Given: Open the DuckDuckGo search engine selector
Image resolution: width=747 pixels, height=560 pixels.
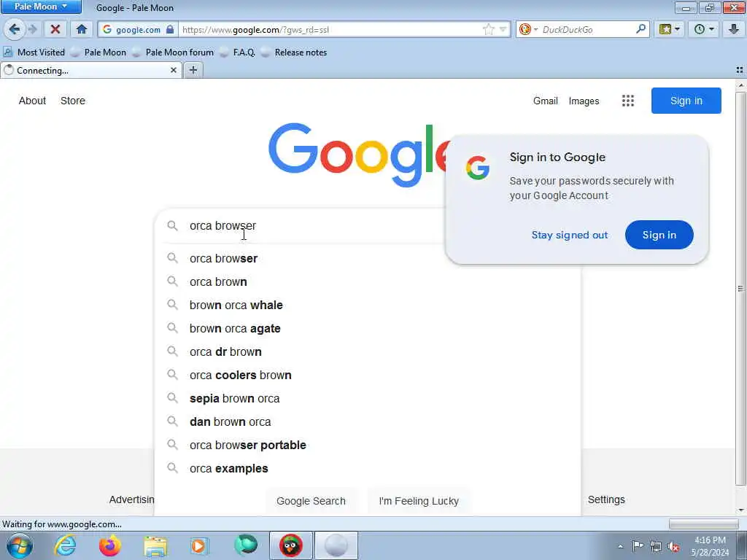Looking at the screenshot, I should 528,29.
